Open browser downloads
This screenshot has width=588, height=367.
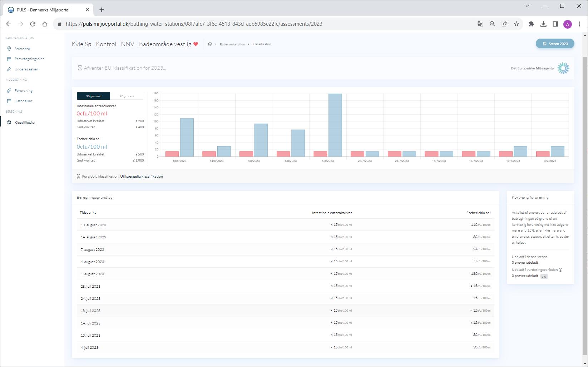543,24
